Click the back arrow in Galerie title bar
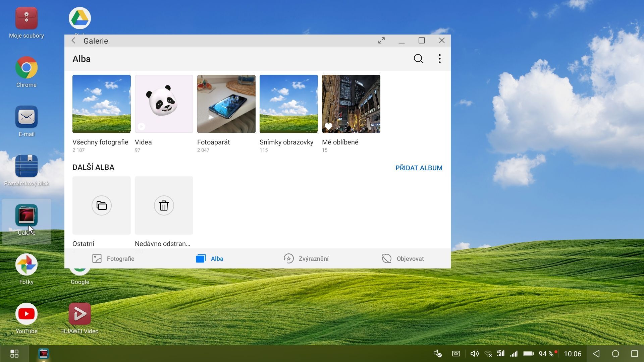This screenshot has width=644, height=362. [73, 41]
